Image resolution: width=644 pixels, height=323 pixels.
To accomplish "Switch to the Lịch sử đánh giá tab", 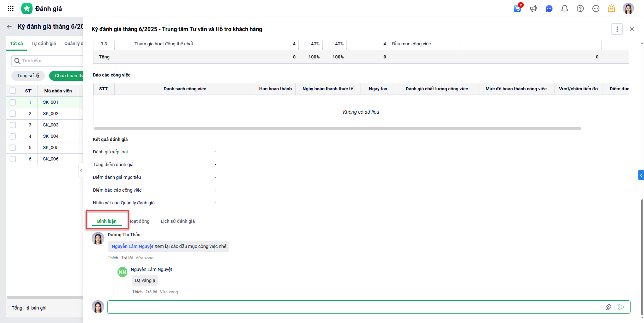I will pos(178,221).
